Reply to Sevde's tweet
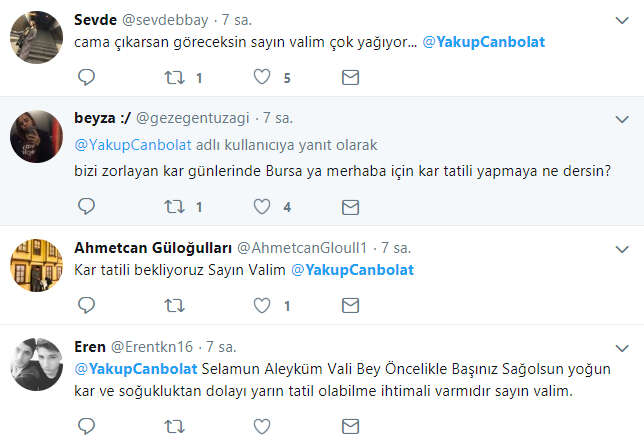The height and width of the screenshot is (442, 644). coord(86,77)
